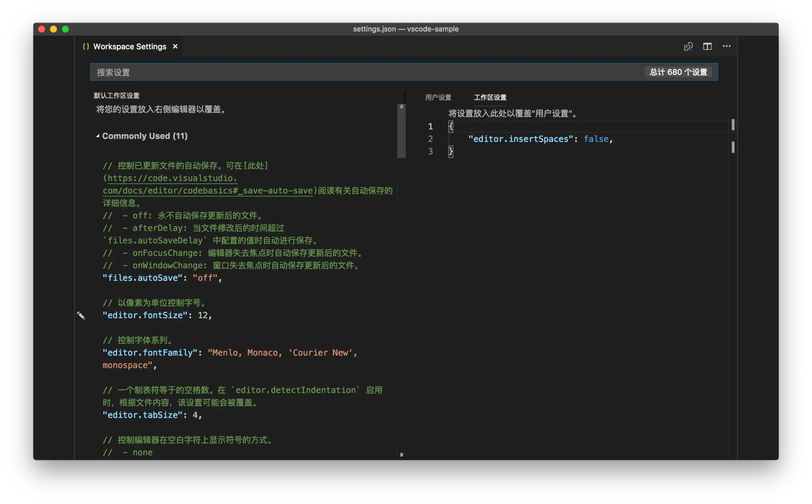Click the split editor icon
Viewport: 812px width, 504px height.
pos(707,47)
